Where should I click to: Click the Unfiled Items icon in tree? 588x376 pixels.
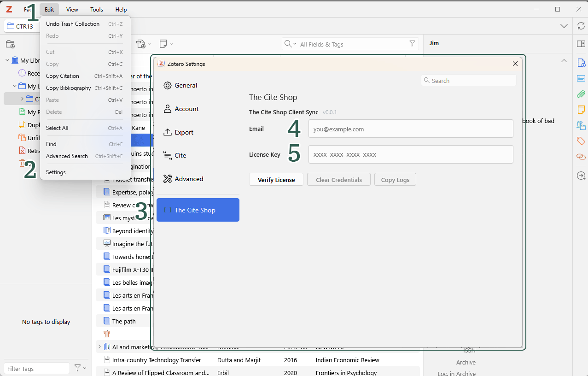(x=22, y=138)
